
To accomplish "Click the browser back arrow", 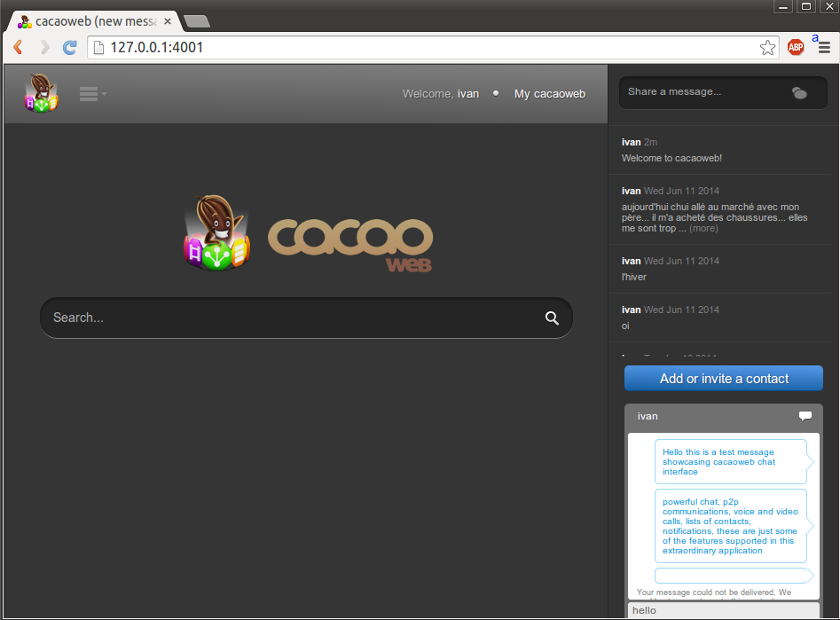I will (19, 47).
